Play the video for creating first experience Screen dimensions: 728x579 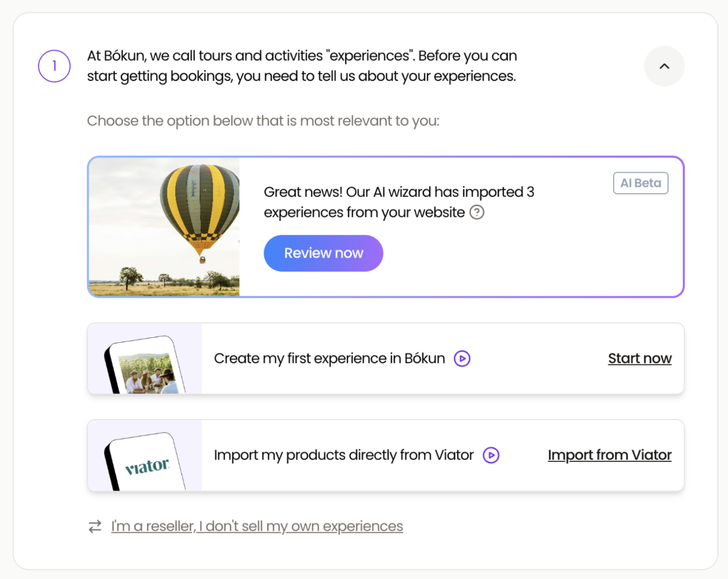(462, 358)
